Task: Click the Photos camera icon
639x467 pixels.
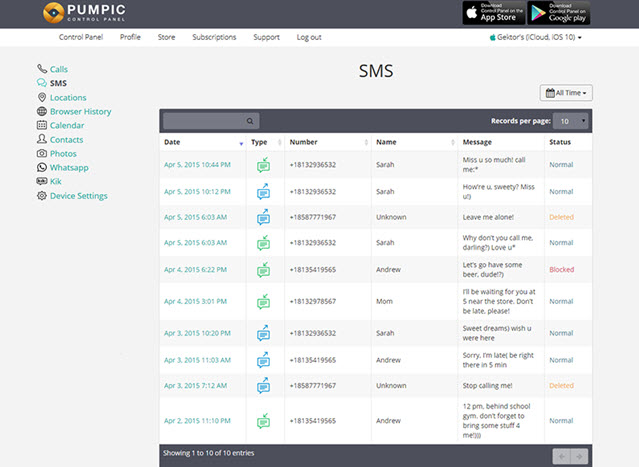Action: coord(42,153)
